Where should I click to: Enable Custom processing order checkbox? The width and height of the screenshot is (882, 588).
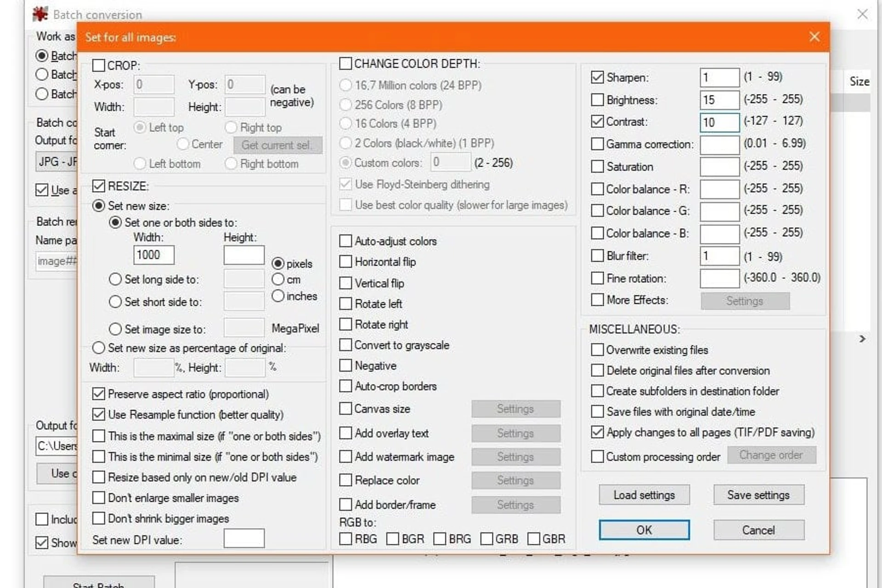pos(597,456)
